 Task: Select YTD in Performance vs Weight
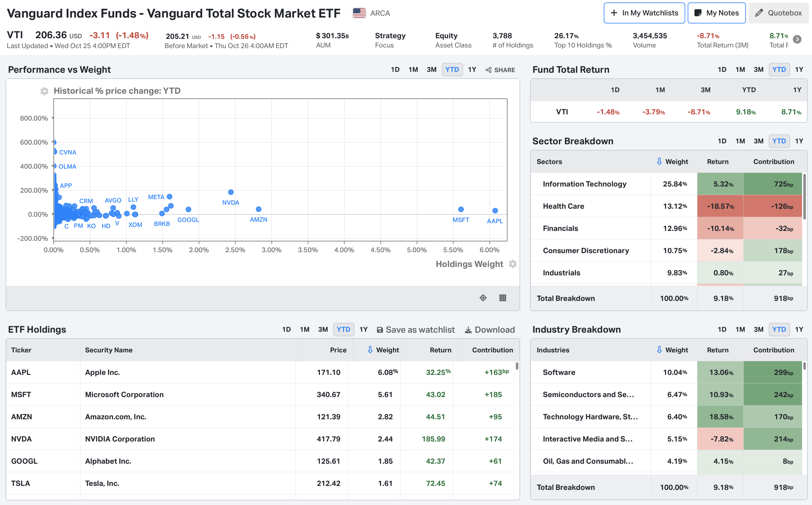(x=452, y=69)
